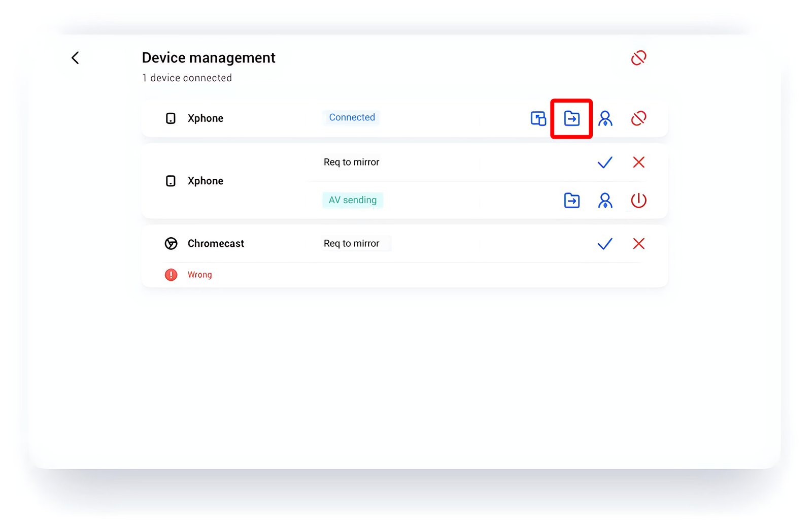Screen dimensions: 812x520
Task: Start screen mirroring on the connected Xphone
Action: [x=538, y=118]
